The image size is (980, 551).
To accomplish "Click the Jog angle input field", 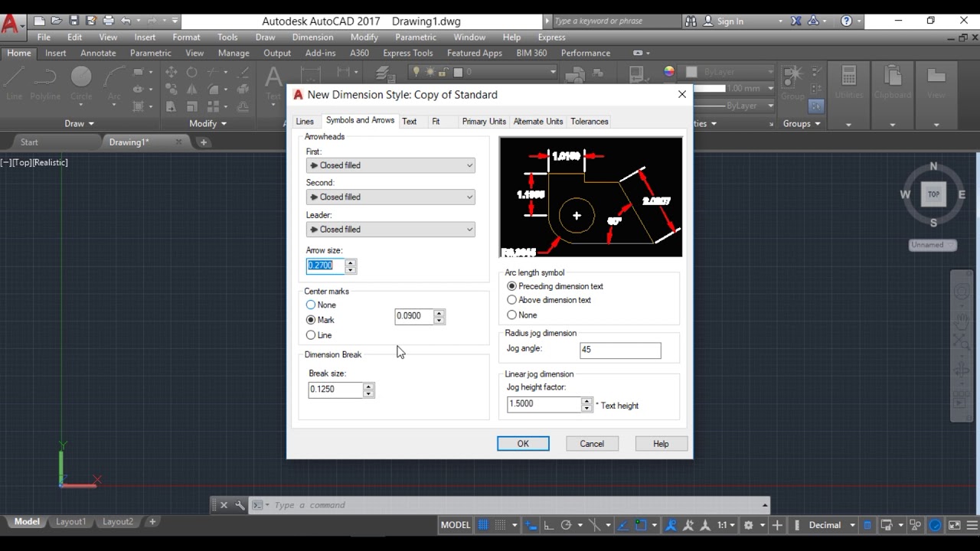I will coord(620,350).
